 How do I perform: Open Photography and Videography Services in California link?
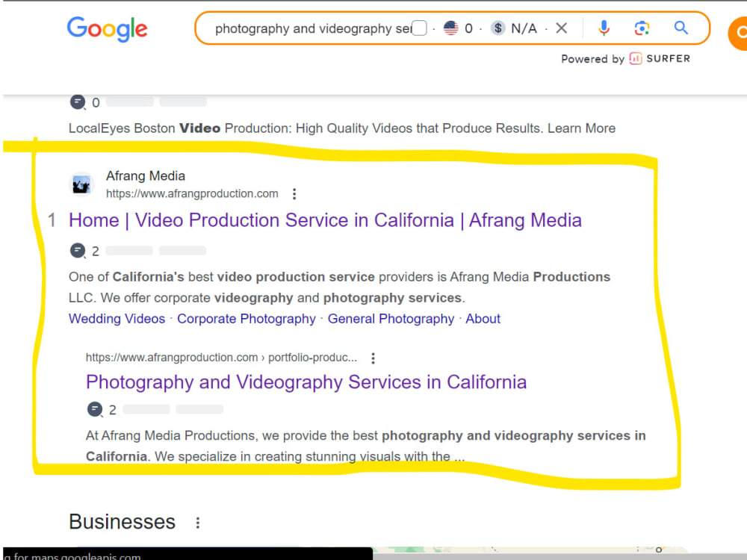pyautogui.click(x=306, y=382)
